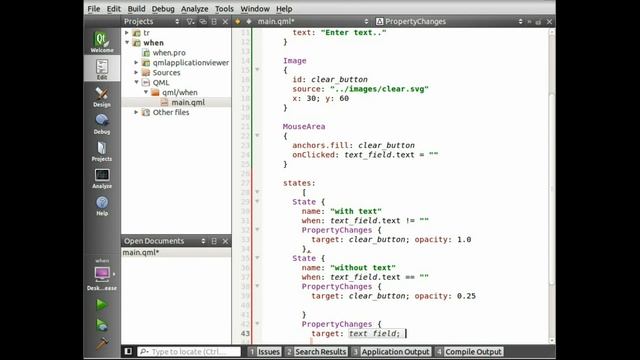The height and width of the screenshot is (360, 640).
Task: Click the opacity: 0.25 value
Action: 466,296
